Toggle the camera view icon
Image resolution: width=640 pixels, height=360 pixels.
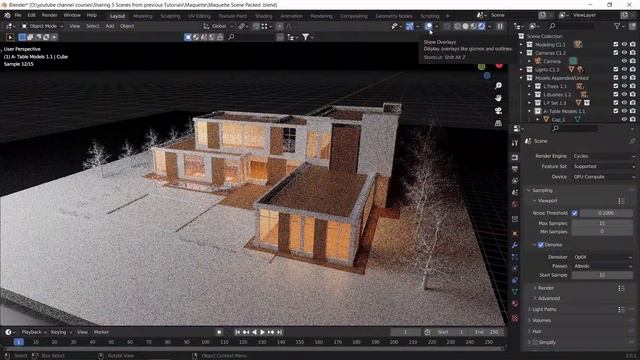[x=498, y=111]
